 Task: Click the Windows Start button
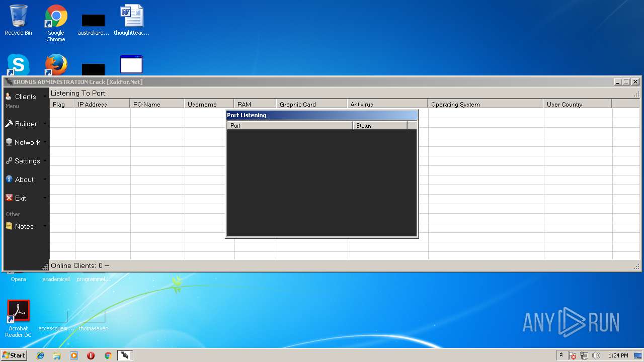coord(14,355)
